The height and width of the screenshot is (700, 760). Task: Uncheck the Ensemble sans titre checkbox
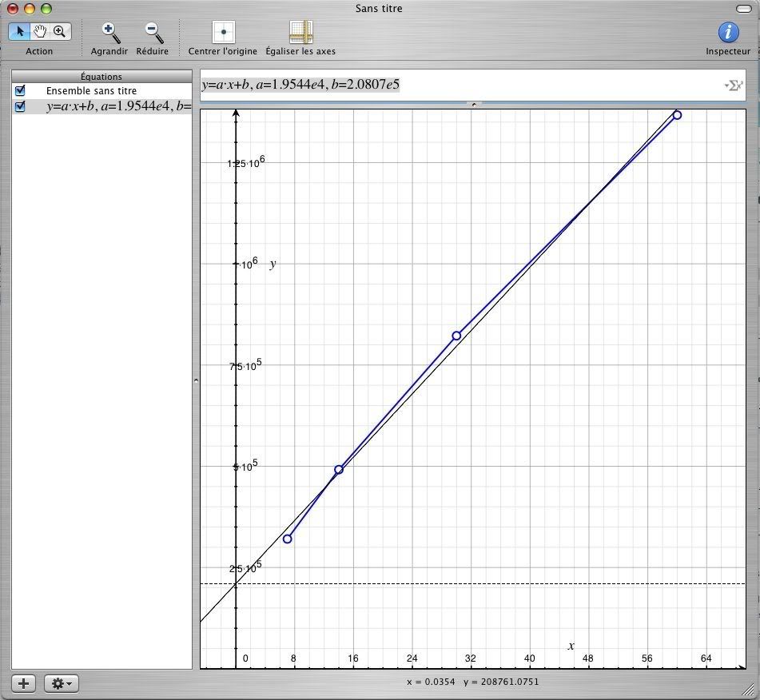(x=21, y=91)
